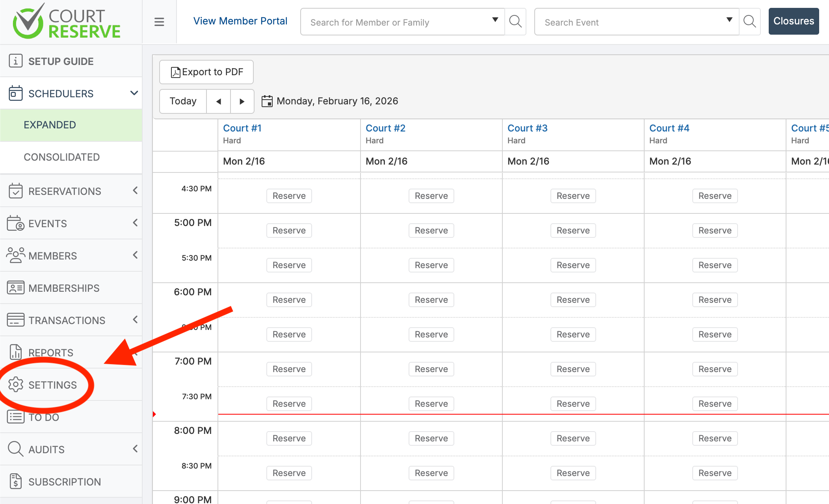Open the Setup Guide info icon
829x504 pixels.
click(x=16, y=61)
